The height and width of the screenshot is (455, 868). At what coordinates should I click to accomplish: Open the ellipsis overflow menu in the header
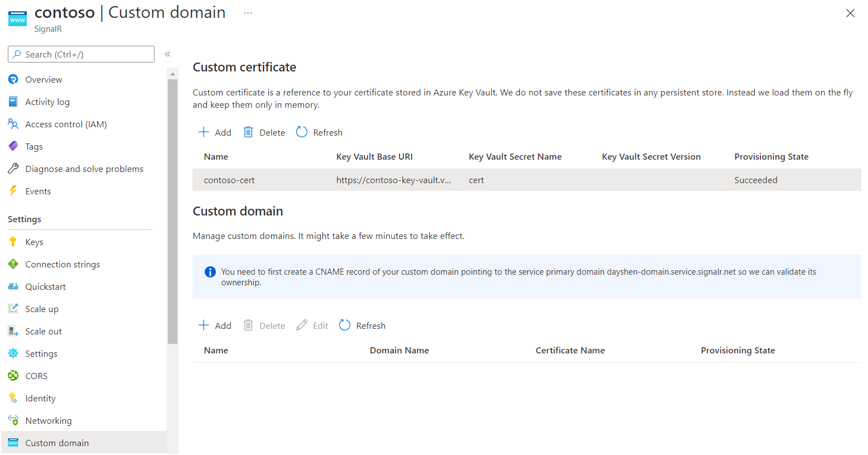[248, 12]
